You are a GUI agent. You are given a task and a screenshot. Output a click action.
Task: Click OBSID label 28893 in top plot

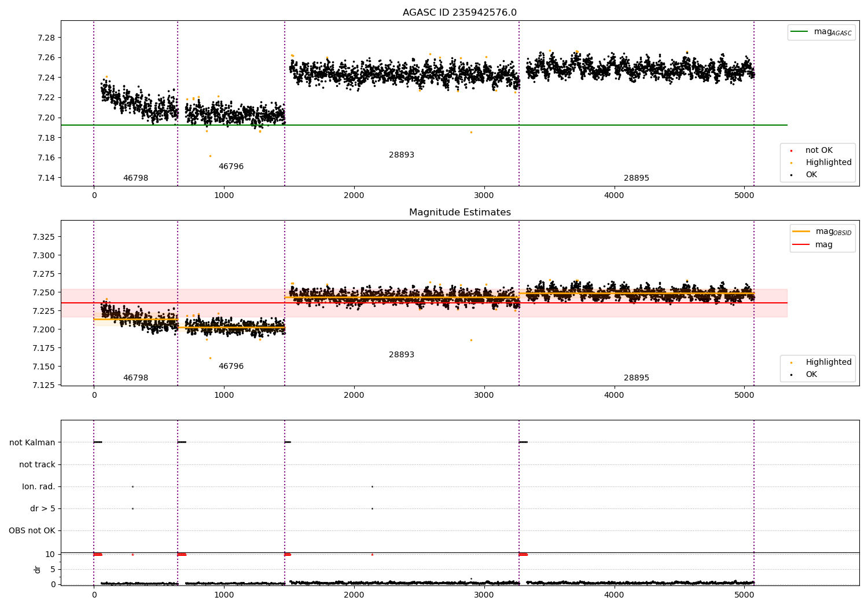(x=402, y=155)
